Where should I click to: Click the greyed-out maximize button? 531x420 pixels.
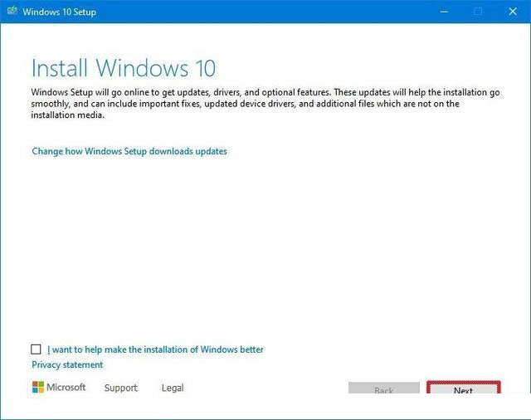tap(478, 12)
